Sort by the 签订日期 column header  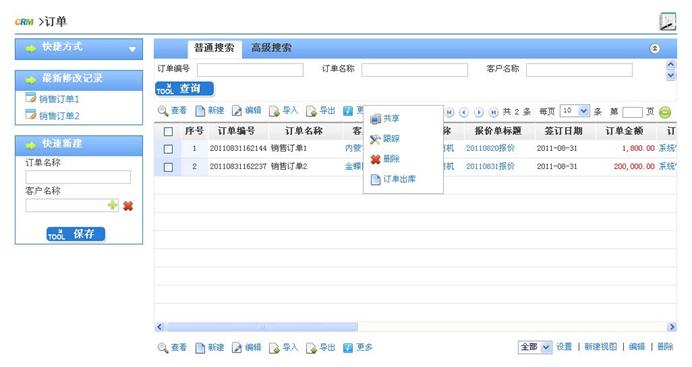coord(564,131)
